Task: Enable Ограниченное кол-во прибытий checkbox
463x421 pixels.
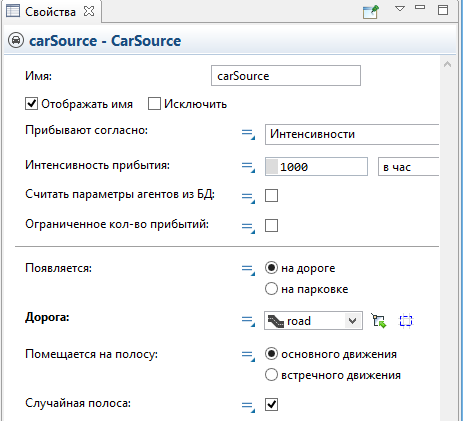Action: click(x=271, y=226)
